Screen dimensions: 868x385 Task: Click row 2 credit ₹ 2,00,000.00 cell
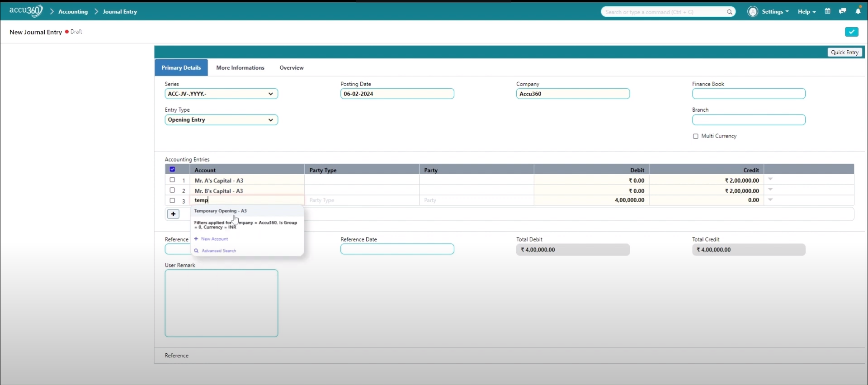707,191
